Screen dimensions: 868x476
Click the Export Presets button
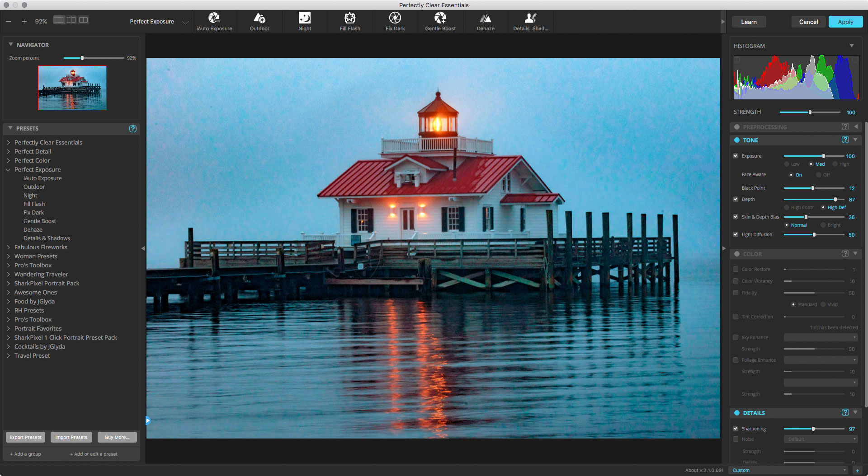25,437
